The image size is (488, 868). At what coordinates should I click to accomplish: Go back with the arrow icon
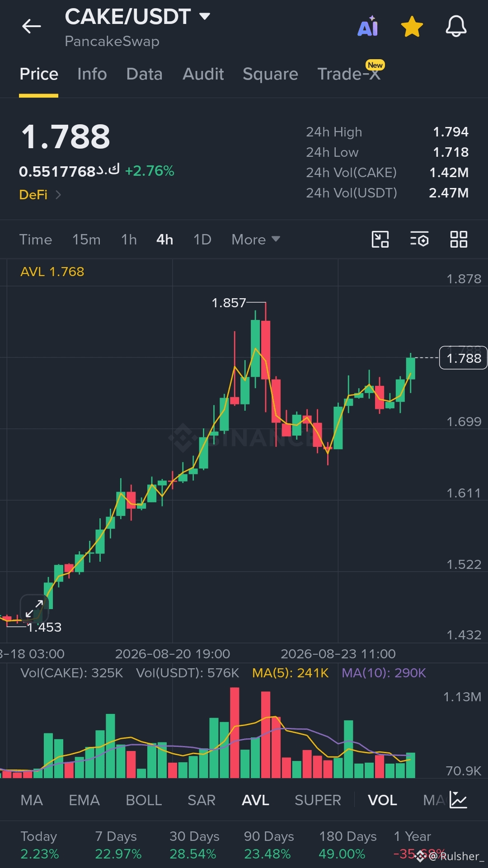point(32,26)
